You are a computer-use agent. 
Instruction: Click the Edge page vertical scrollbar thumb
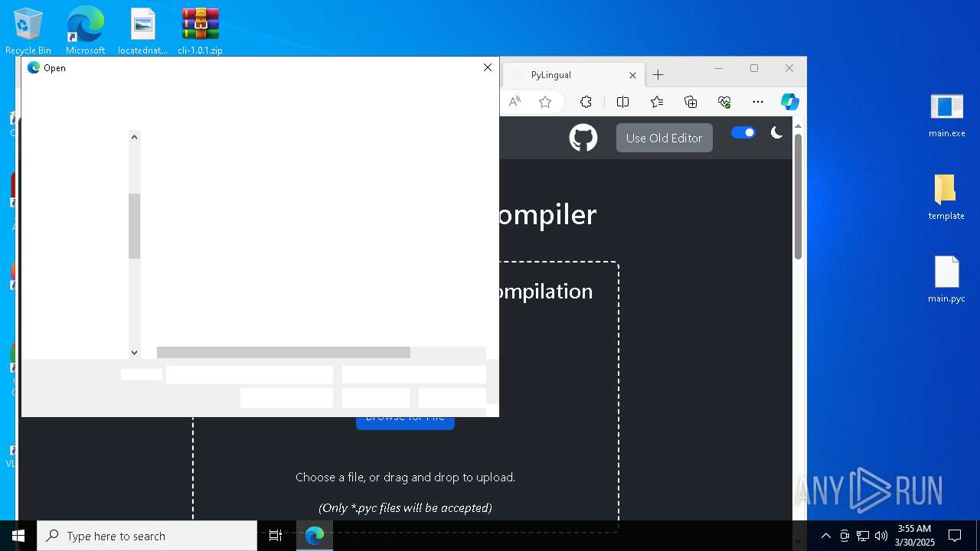[x=798, y=196]
